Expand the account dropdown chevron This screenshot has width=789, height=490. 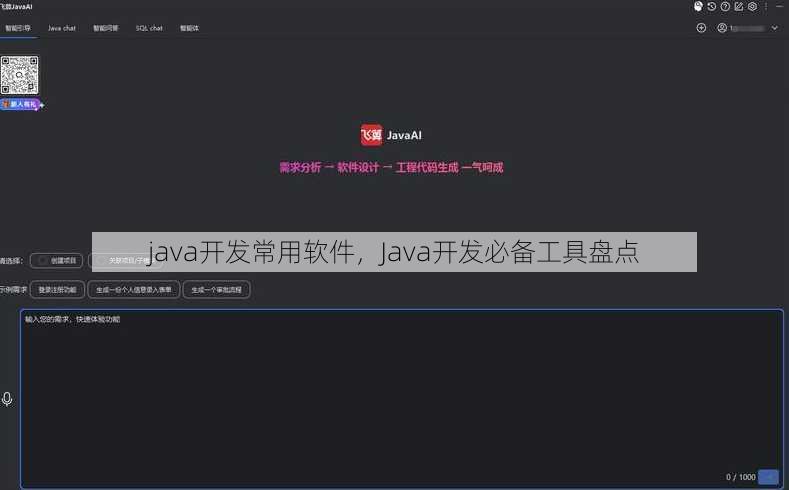coord(774,28)
